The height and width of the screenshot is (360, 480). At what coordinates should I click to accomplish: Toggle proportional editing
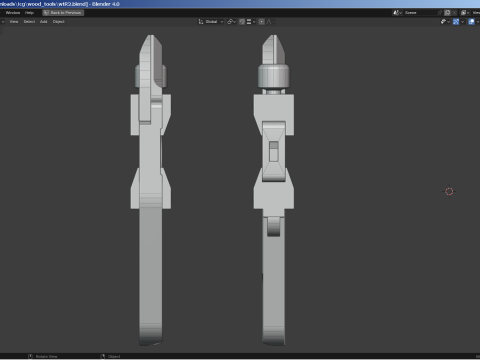pyautogui.click(x=262, y=22)
